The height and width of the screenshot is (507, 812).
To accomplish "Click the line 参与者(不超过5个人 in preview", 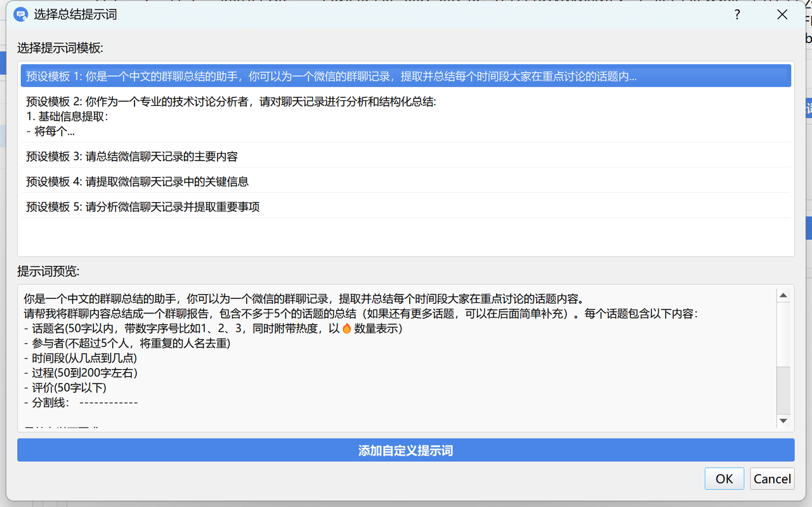I will pos(127,344).
